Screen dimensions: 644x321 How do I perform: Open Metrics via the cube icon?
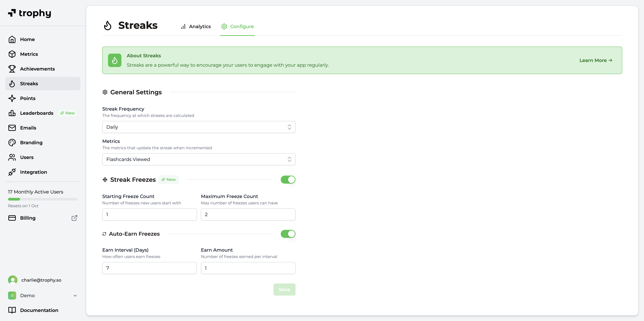click(x=12, y=54)
